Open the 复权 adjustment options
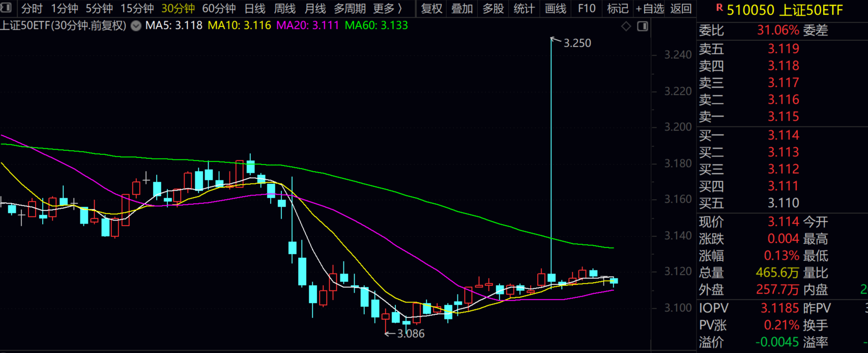The width and height of the screenshot is (868, 353). pyautogui.click(x=431, y=9)
